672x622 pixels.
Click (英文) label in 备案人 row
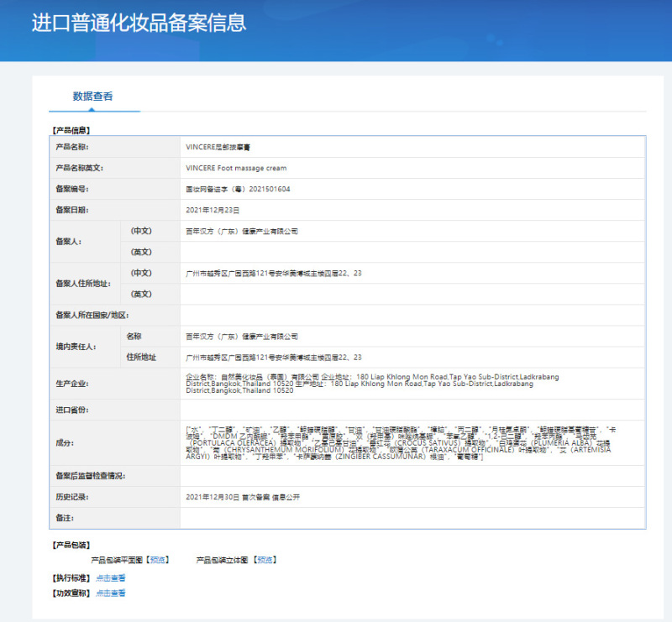point(141,252)
